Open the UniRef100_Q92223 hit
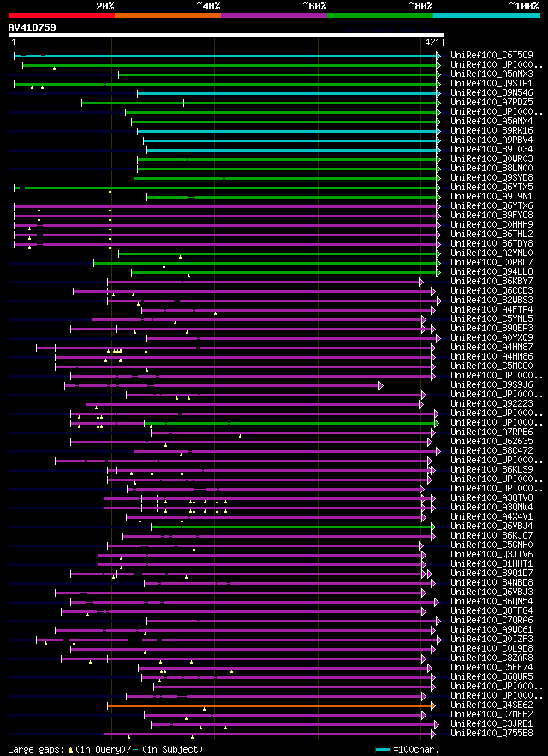The height and width of the screenshot is (756, 548). click(x=492, y=404)
